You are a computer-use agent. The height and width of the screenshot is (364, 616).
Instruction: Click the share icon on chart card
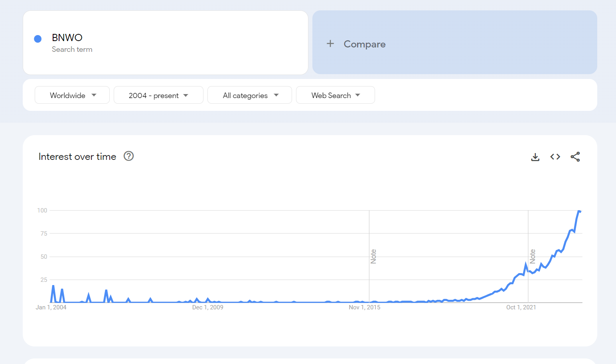pyautogui.click(x=575, y=157)
